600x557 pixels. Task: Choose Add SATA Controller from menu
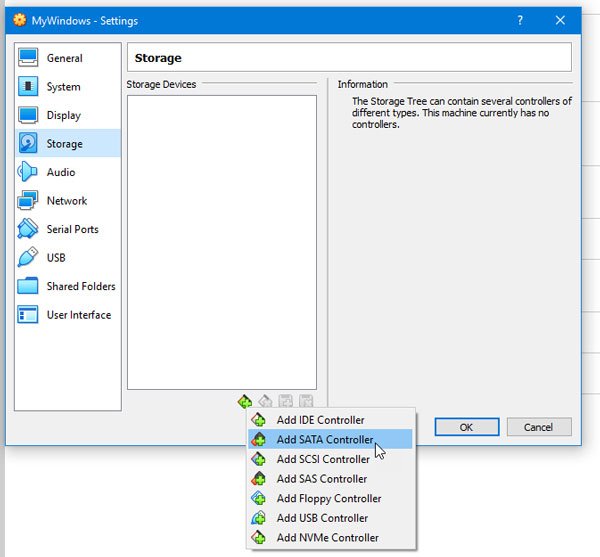coord(324,440)
